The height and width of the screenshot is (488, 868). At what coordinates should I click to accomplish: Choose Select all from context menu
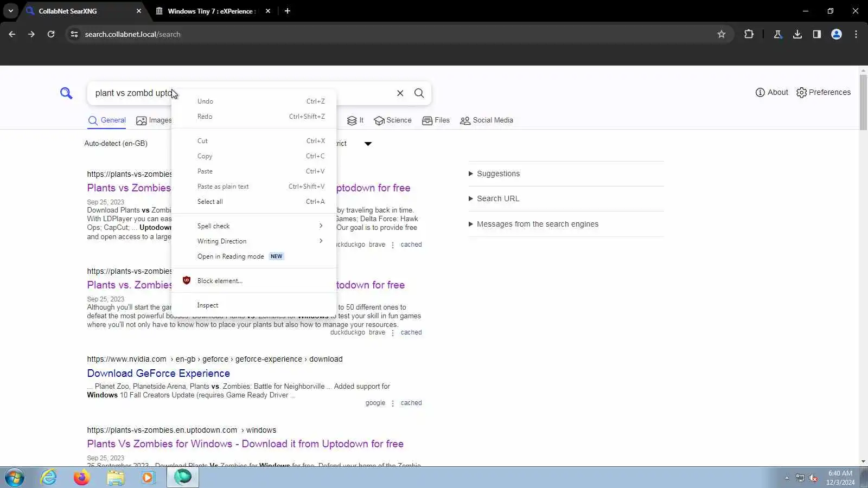254,202
